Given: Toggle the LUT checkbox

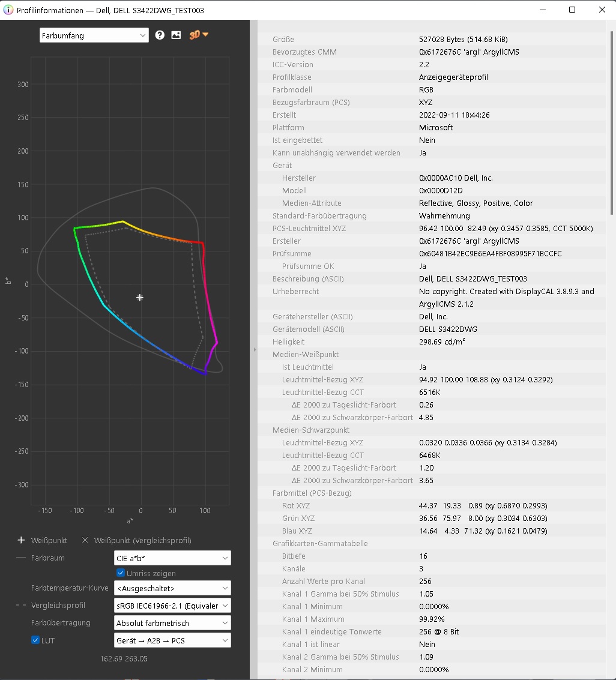Looking at the screenshot, I should (x=35, y=640).
